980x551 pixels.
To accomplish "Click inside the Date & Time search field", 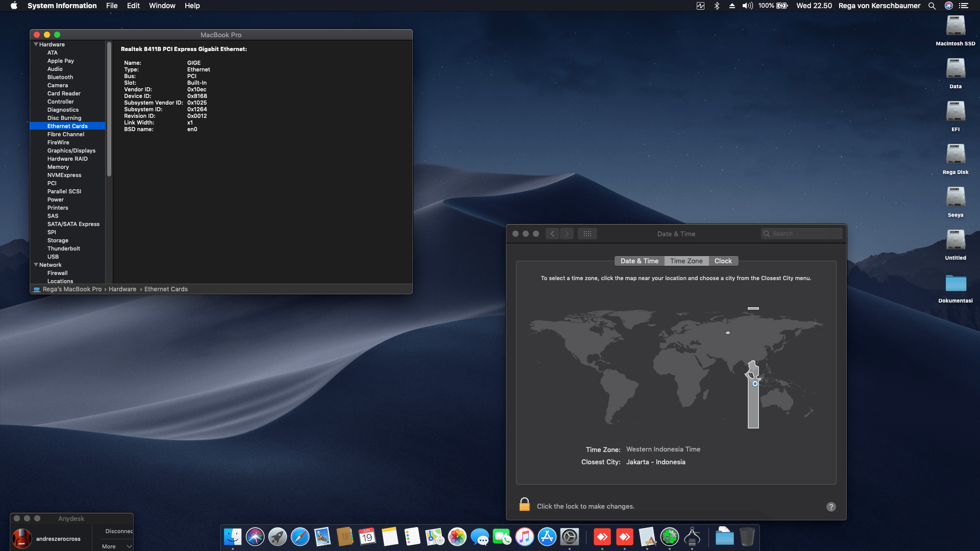I will [x=801, y=233].
